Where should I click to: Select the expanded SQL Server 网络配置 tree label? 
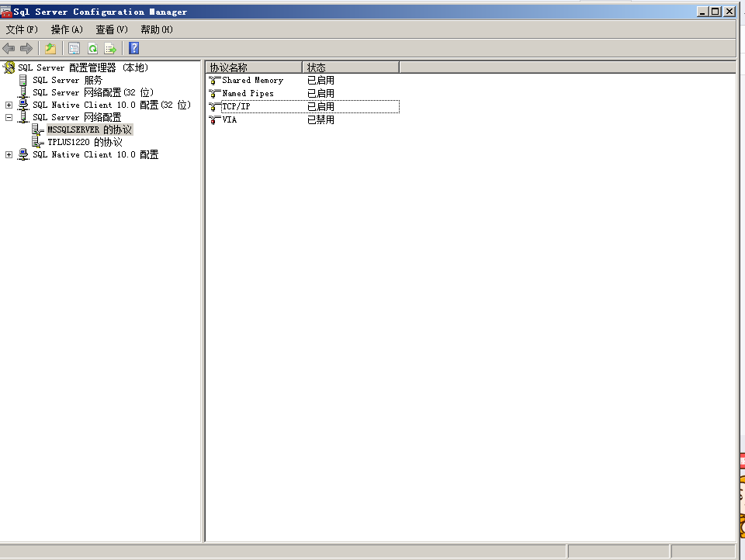(77, 117)
